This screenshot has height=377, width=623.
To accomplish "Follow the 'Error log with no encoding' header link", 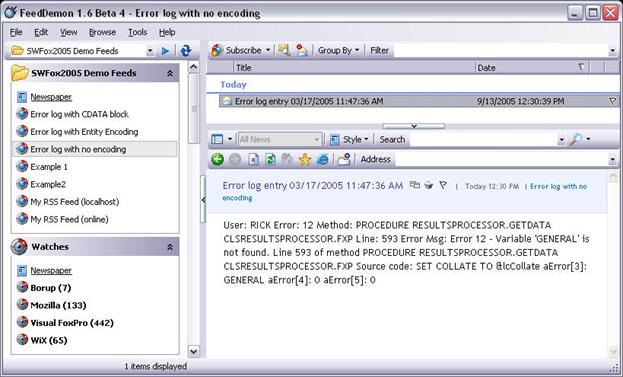I will 559,186.
